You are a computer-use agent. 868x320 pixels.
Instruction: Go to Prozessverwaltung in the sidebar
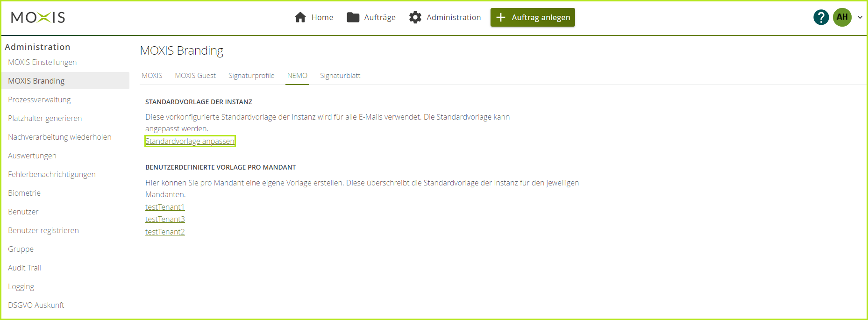pos(39,100)
